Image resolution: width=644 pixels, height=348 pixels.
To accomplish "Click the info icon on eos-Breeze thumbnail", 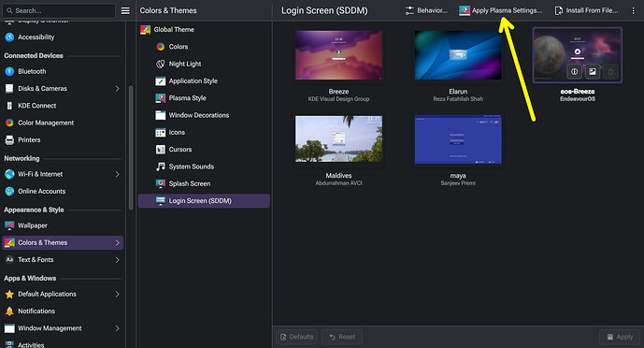I will pos(574,71).
